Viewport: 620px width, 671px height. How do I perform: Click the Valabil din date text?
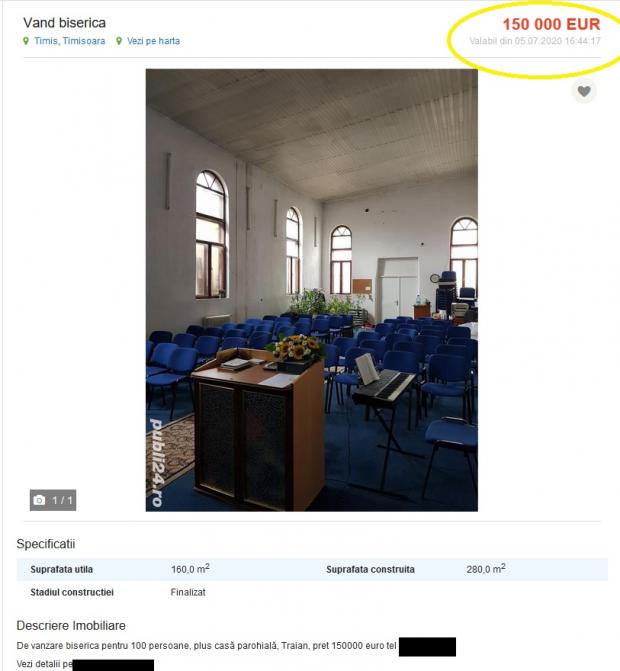tap(535, 41)
